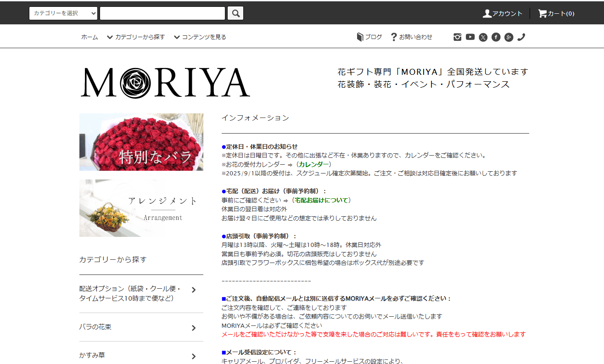Screen dimensions: 604x364
Task: Click the MORIYA logo
Action: pos(165,83)
